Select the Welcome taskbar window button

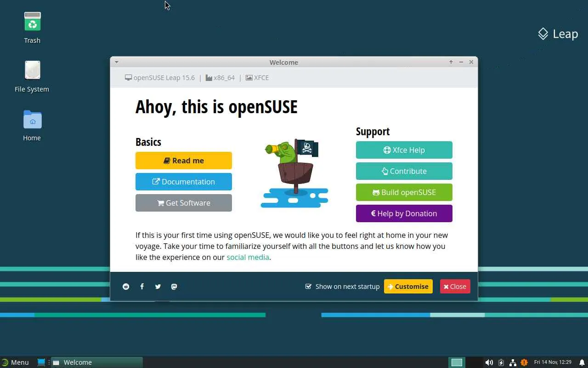pyautogui.click(x=97, y=362)
